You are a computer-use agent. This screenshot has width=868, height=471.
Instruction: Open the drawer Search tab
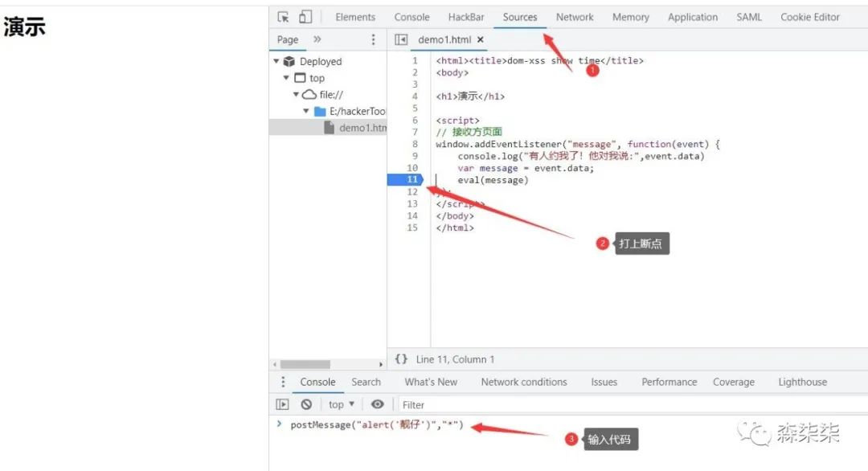pos(366,382)
